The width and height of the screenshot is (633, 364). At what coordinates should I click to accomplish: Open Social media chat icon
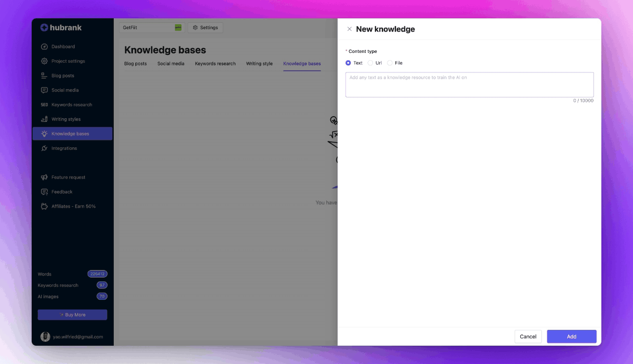pos(45,90)
